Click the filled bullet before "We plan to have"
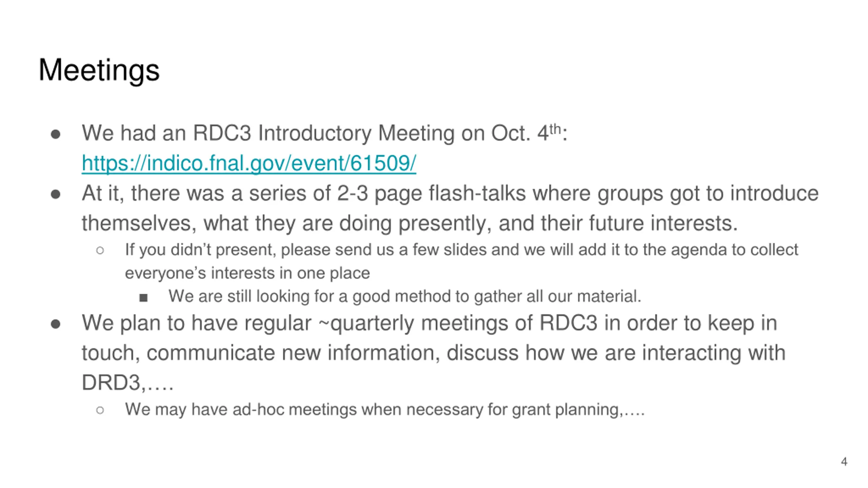The width and height of the screenshot is (868, 488). point(55,324)
